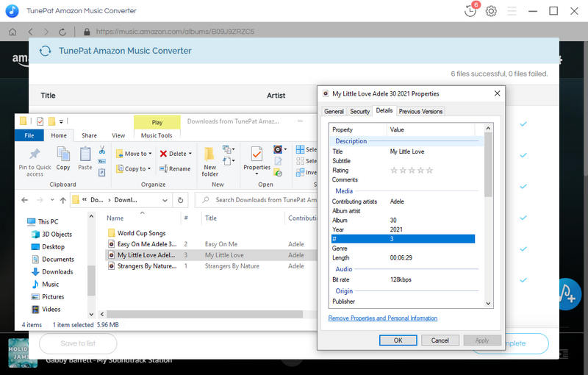Screen dimensions: 588x375
Task: Click Pin to Quick access icon
Action: (x=35, y=155)
